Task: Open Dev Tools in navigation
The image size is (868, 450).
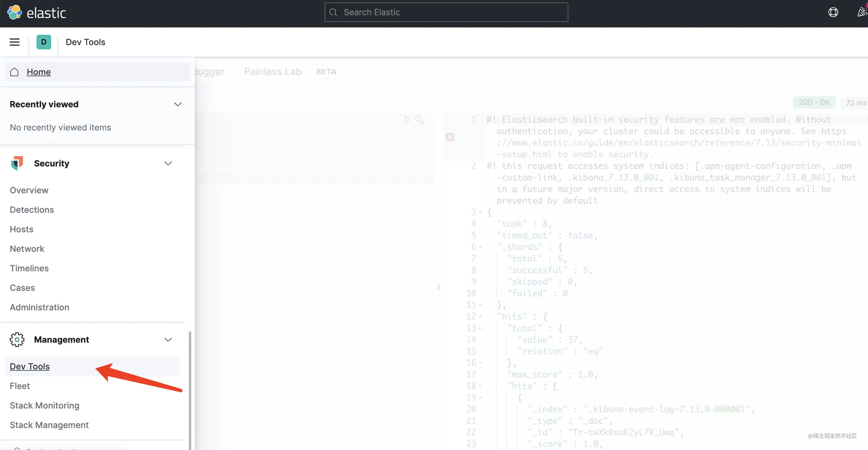Action: (30, 366)
